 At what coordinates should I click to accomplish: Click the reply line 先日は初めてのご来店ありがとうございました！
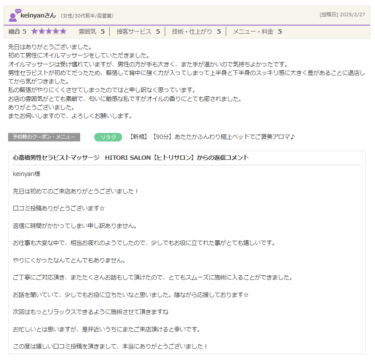click(x=76, y=191)
